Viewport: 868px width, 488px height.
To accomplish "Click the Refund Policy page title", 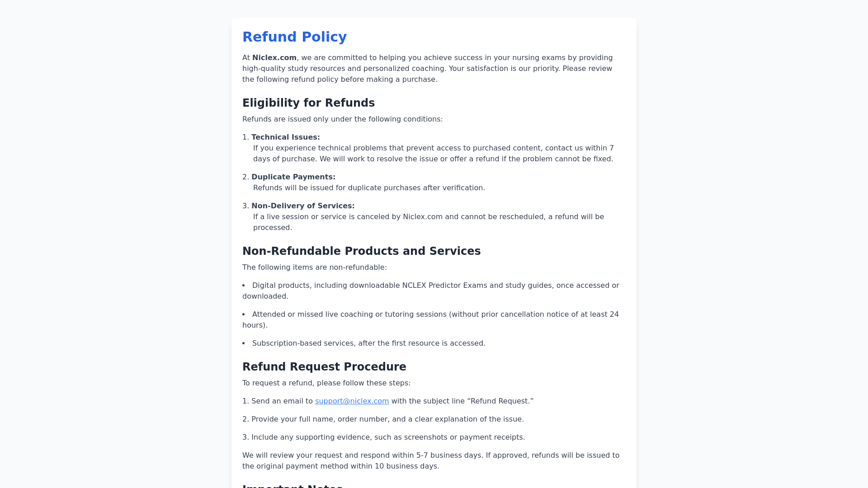I will pos(294,37).
